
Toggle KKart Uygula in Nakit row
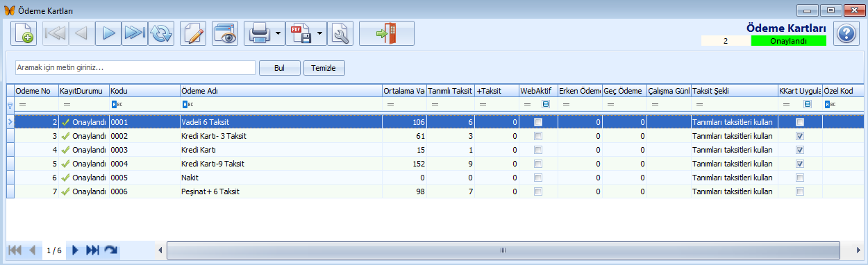(x=800, y=178)
